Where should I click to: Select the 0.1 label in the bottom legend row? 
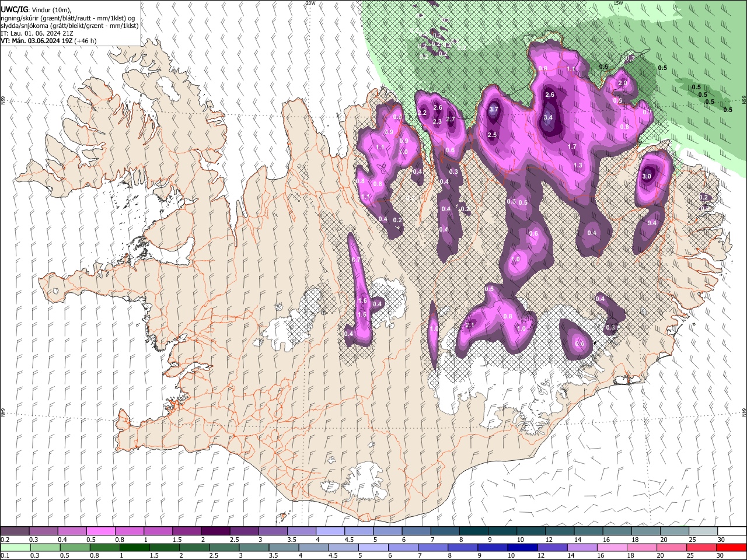[x=5, y=555]
